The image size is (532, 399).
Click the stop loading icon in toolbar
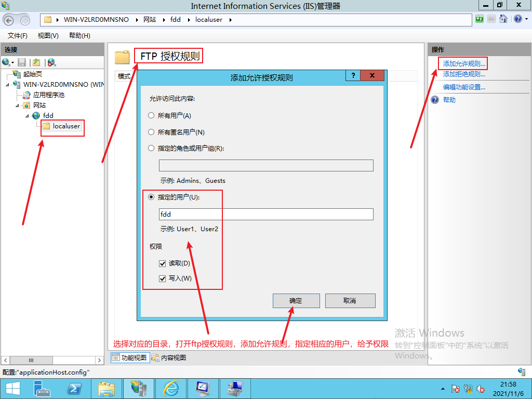pyautogui.click(x=491, y=19)
